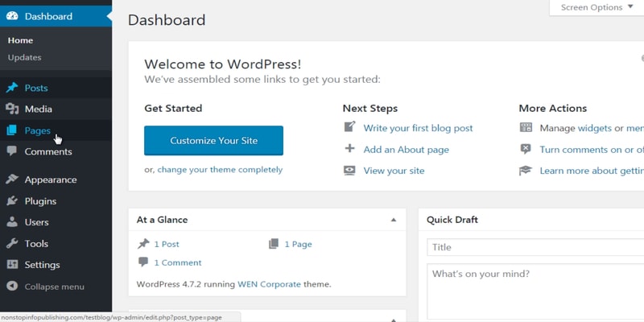Expand the Screen Options dropdown
The image size is (644, 322).
click(x=597, y=7)
